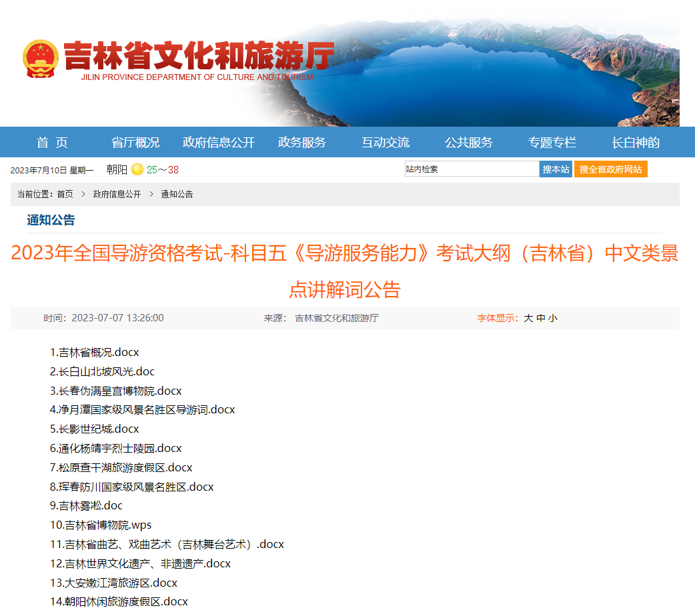Open the 首页 navigation menu item
Screen dimensions: 695x616
point(52,142)
